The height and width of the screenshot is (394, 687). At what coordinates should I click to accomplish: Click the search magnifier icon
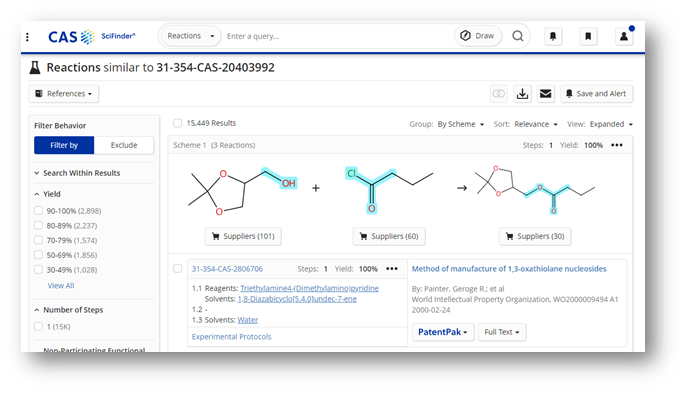pos(517,36)
